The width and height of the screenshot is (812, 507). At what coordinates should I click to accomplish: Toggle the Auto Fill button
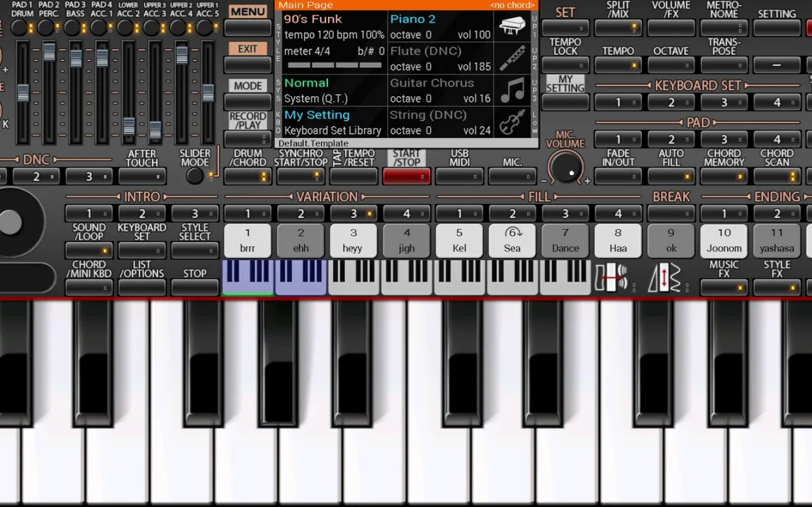tap(671, 176)
